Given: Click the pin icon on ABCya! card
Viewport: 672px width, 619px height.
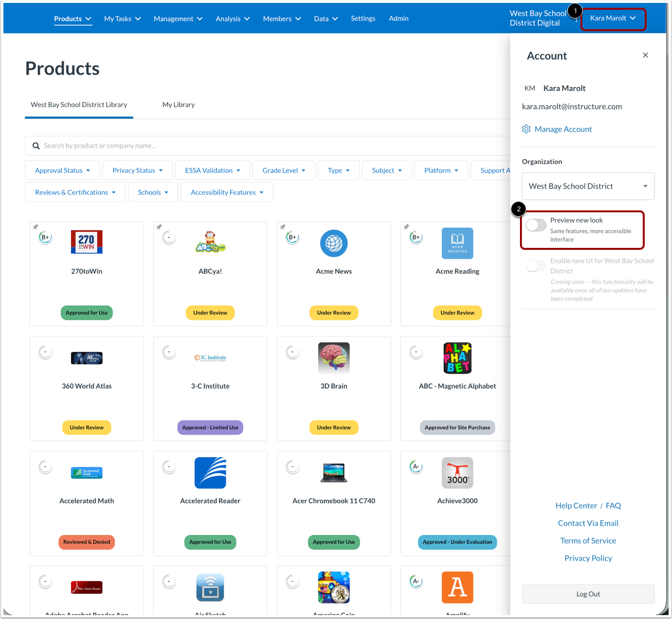Looking at the screenshot, I should 159,227.
